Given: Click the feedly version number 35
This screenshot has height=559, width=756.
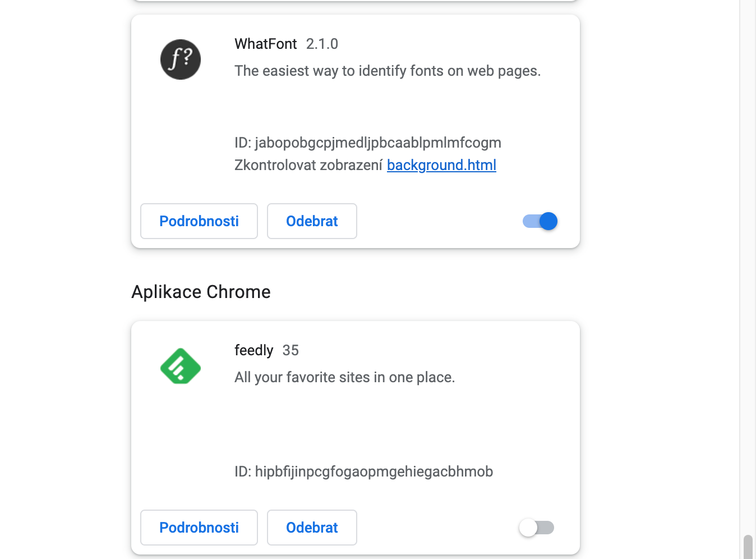Looking at the screenshot, I should coord(291,350).
